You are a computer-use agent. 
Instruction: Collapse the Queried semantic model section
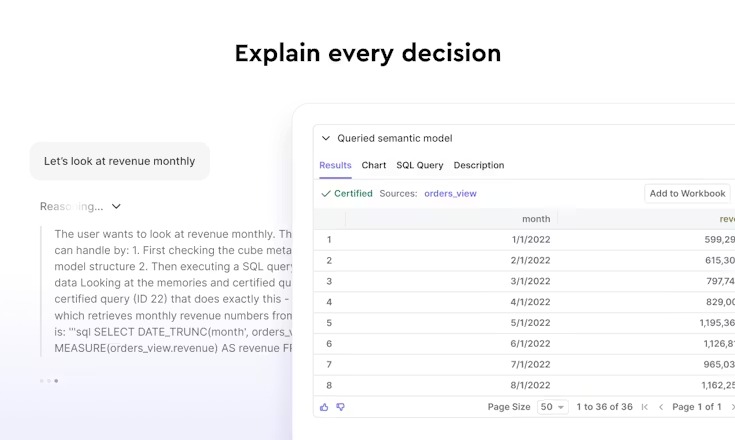tap(326, 138)
